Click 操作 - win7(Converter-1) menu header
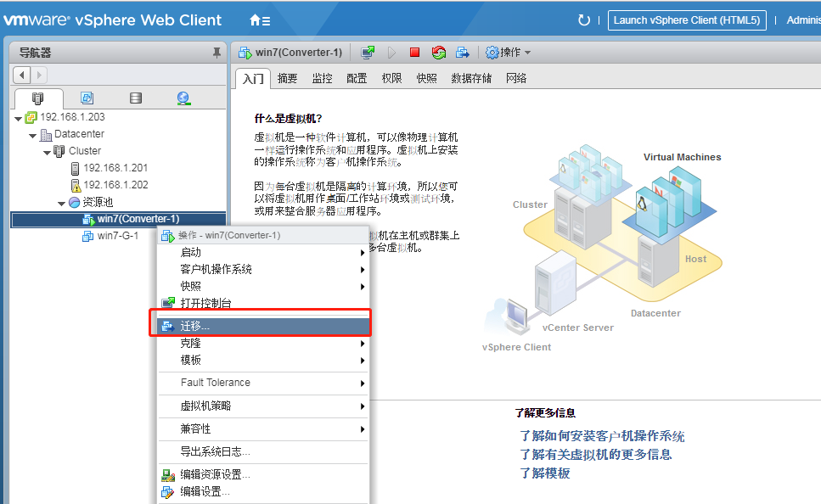Viewport: 821px width, 504px height. click(263, 236)
